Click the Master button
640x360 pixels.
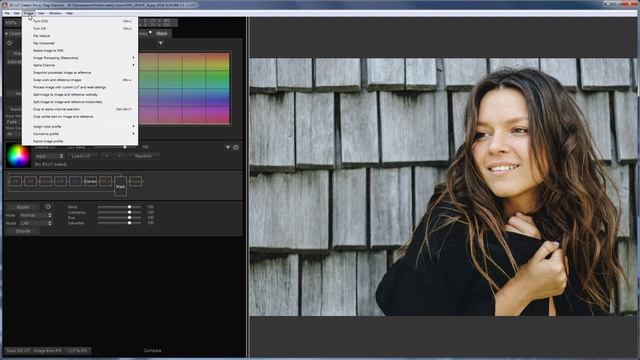click(23, 207)
